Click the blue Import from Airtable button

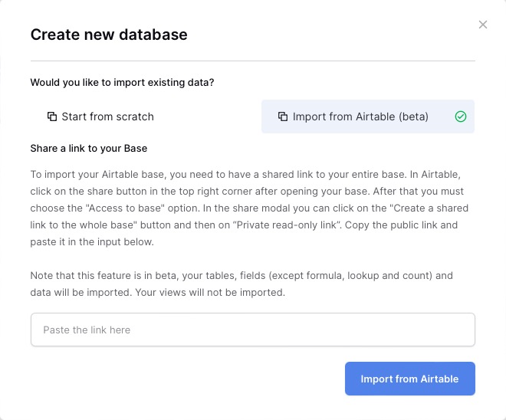410,379
